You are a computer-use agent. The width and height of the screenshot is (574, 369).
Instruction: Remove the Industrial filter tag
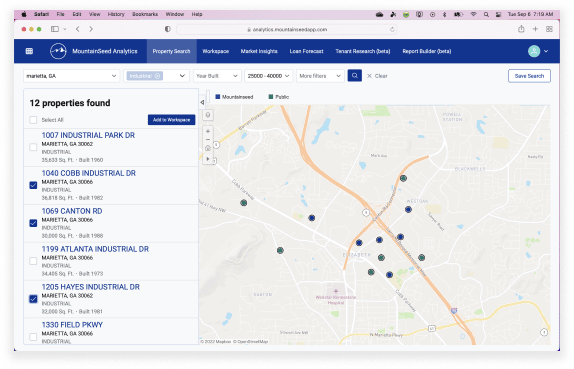(x=157, y=76)
